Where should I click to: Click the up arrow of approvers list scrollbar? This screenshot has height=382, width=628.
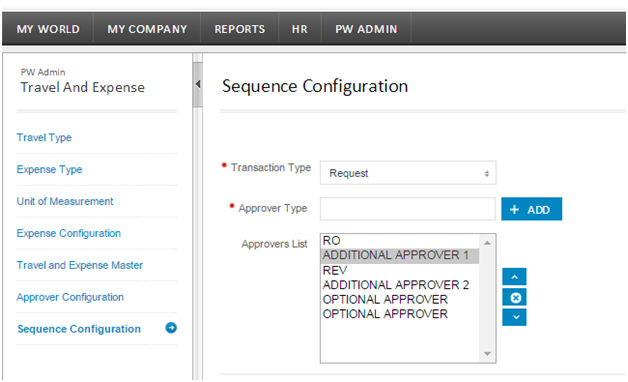point(487,243)
